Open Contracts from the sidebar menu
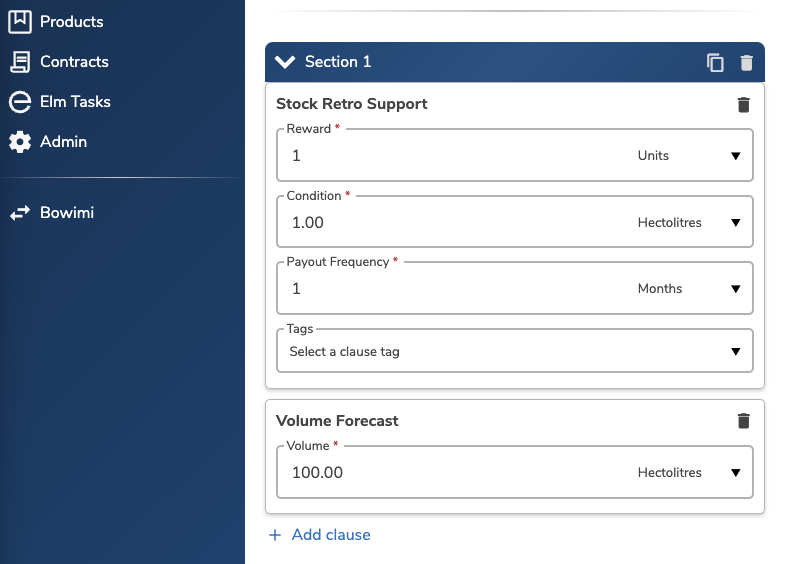This screenshot has width=807, height=564. click(x=74, y=62)
